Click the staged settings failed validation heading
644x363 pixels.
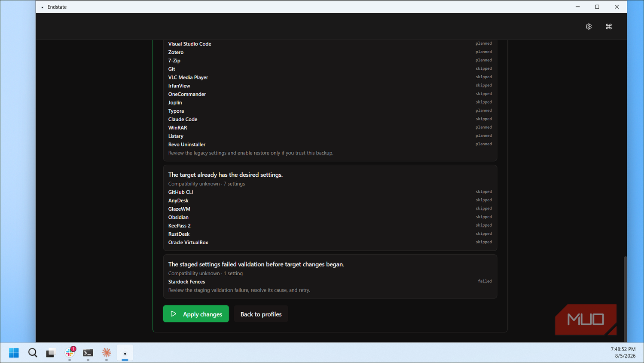click(256, 264)
